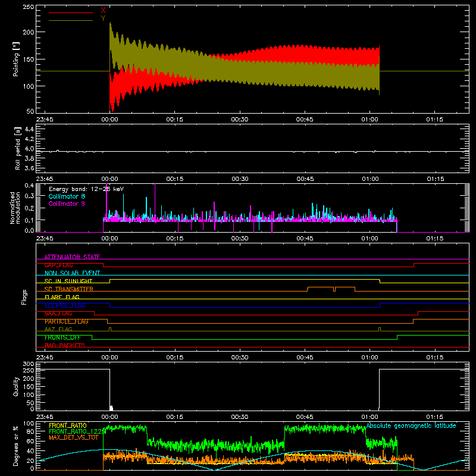Click the 4.4 value on Roll period axis

(29, 129)
